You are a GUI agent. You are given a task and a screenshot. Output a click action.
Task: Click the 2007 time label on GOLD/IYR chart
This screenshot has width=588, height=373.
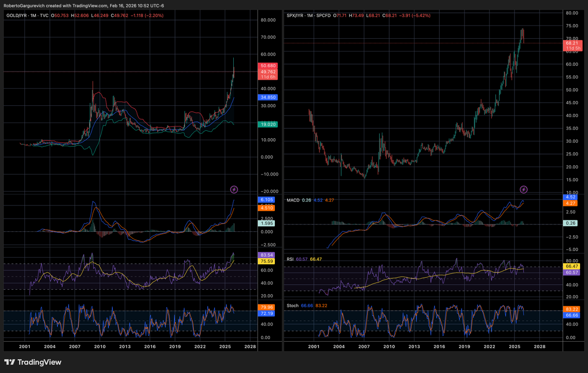[75, 346]
